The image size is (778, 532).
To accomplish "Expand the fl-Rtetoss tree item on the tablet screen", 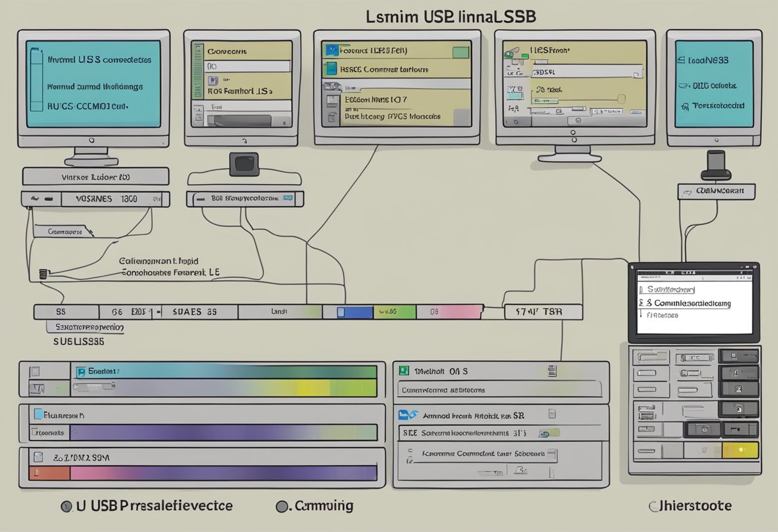I will tap(663, 315).
